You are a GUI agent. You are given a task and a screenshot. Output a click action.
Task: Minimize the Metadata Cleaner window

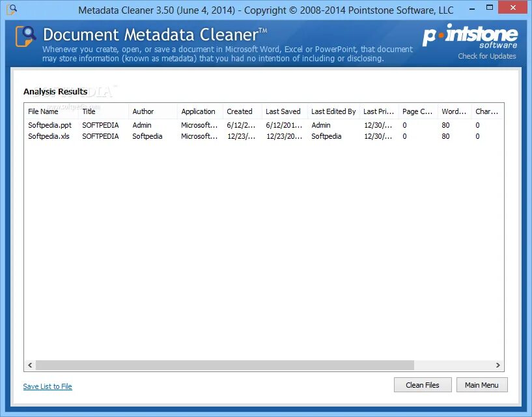(472, 8)
